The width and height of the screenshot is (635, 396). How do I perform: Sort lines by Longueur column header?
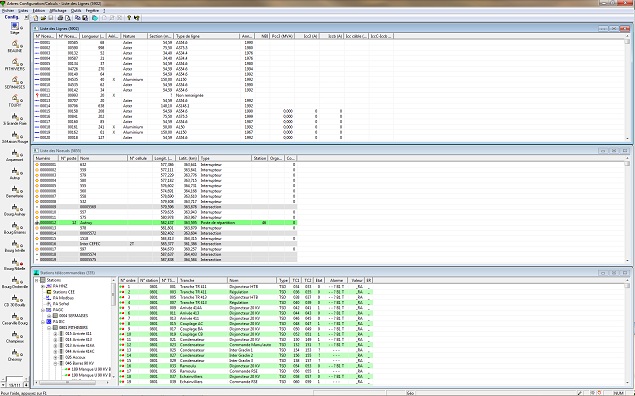[93, 36]
